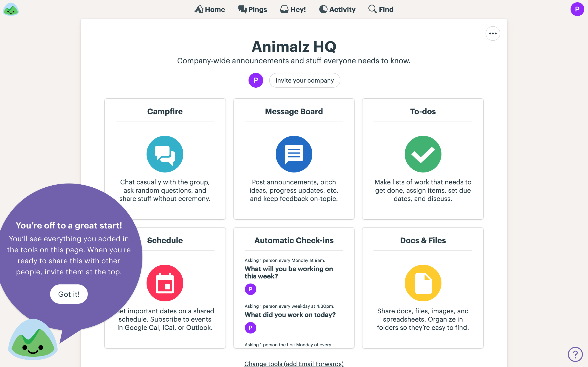Screen dimensions: 588x367
Task: Open the profile avatar menu at top right
Action: tap(577, 9)
